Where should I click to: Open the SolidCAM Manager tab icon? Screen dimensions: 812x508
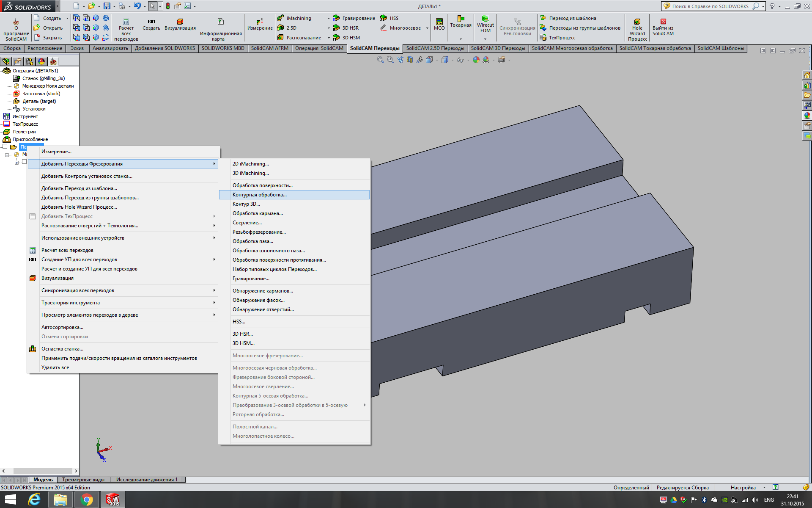click(53, 61)
